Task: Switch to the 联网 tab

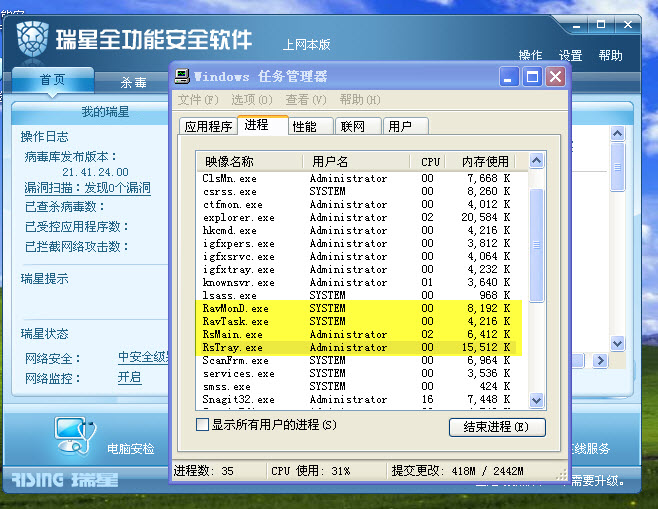Action: point(358,126)
